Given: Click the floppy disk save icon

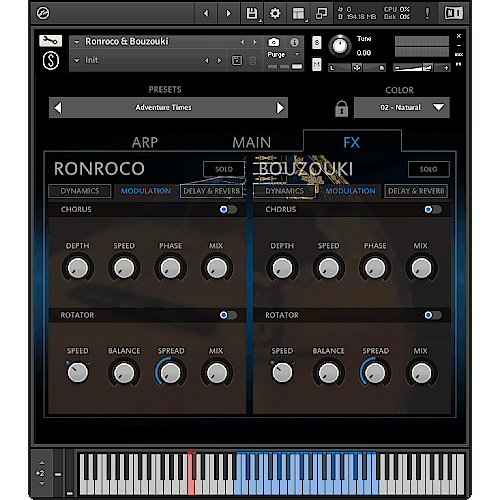Looking at the screenshot, I should click(x=252, y=13).
